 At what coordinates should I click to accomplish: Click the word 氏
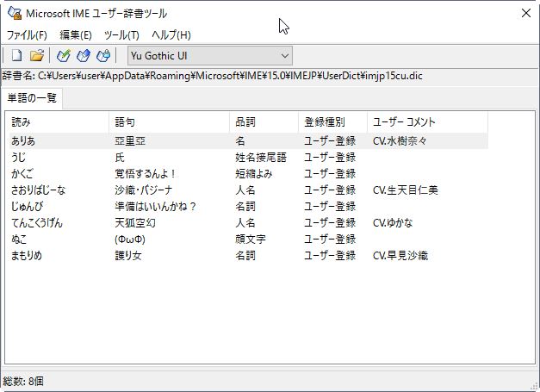tap(120, 158)
